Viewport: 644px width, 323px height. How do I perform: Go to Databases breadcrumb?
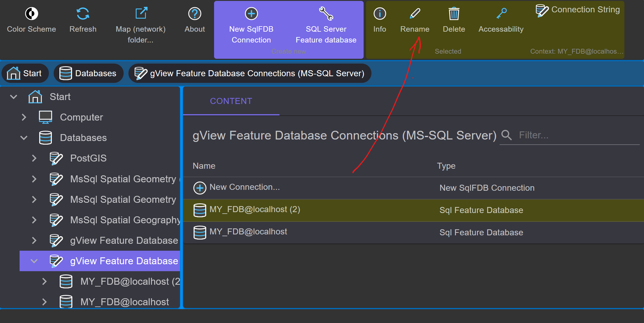[x=88, y=73]
